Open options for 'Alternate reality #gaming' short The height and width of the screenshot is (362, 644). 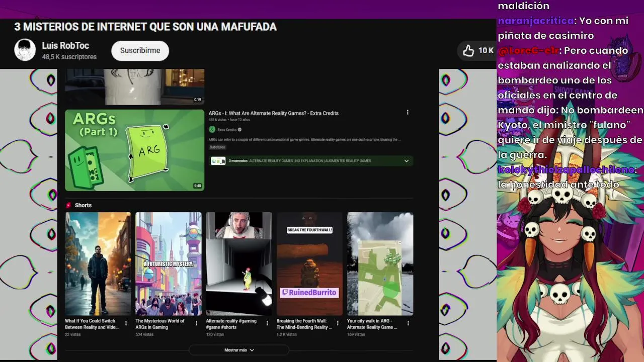click(267, 323)
